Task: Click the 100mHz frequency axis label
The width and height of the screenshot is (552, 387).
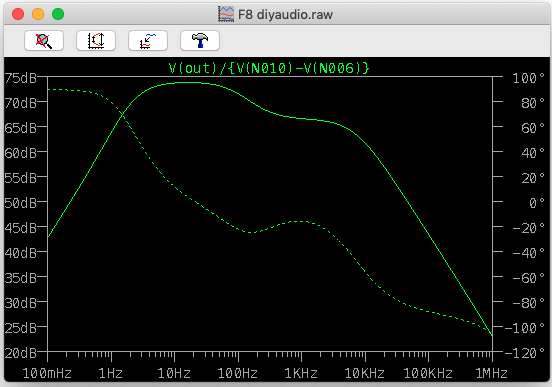Action: coord(47,373)
